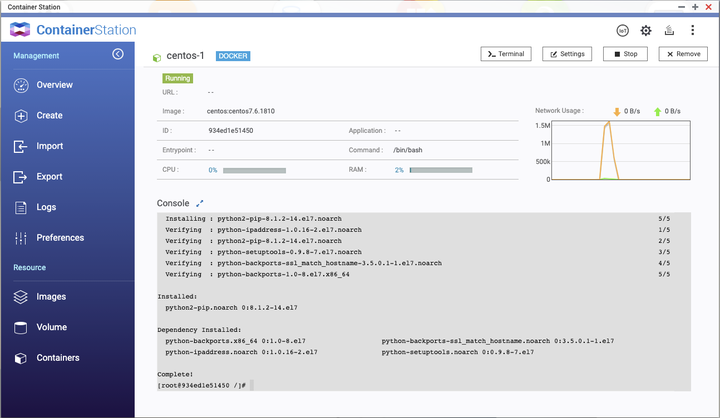The height and width of the screenshot is (418, 720).
Task: Close the Container Station window
Action: (709, 7)
